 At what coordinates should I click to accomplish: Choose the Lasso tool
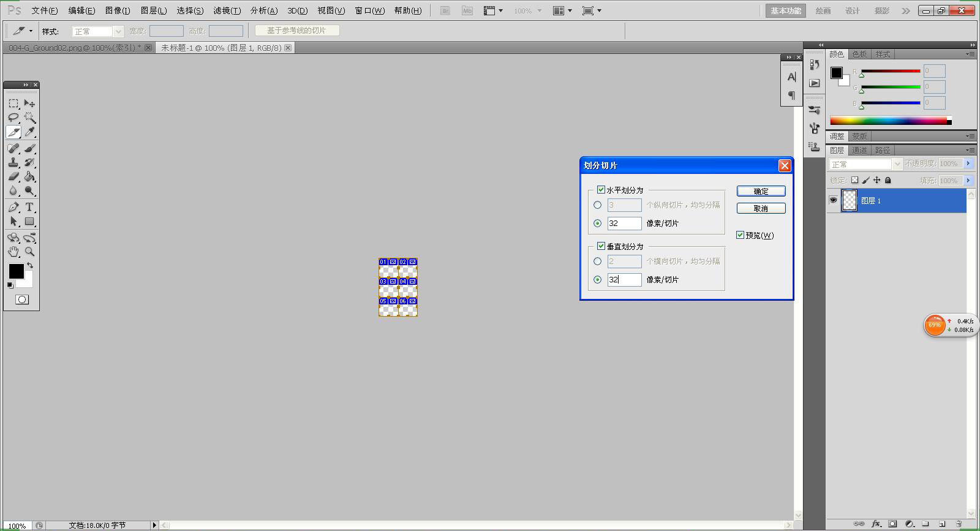[13, 118]
